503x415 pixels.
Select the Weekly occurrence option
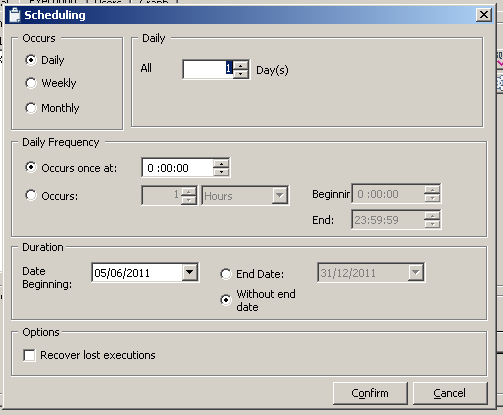[31, 83]
